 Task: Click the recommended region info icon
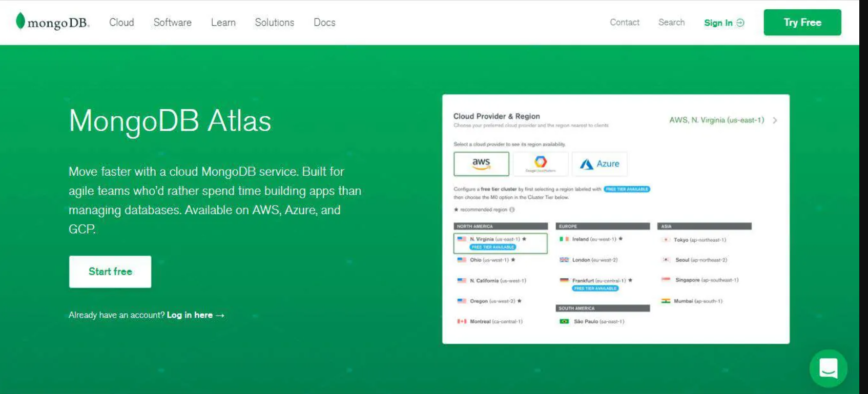512,210
